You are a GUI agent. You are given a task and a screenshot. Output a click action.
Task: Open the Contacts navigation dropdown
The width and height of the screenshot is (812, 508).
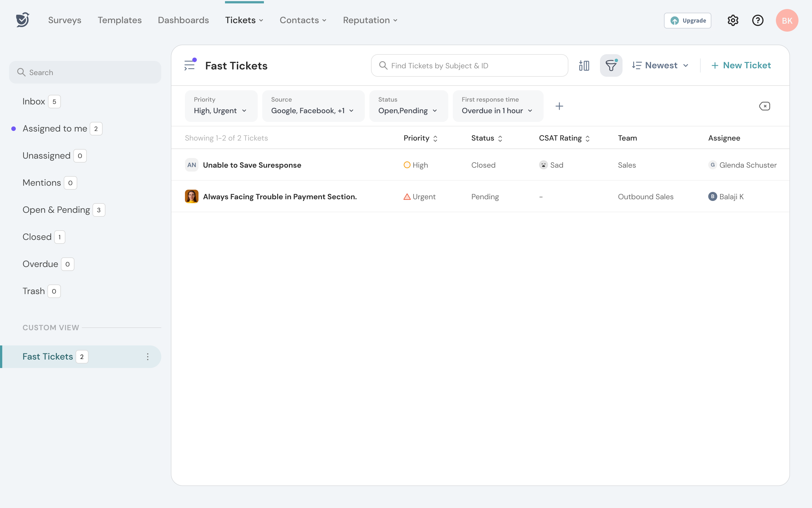303,20
